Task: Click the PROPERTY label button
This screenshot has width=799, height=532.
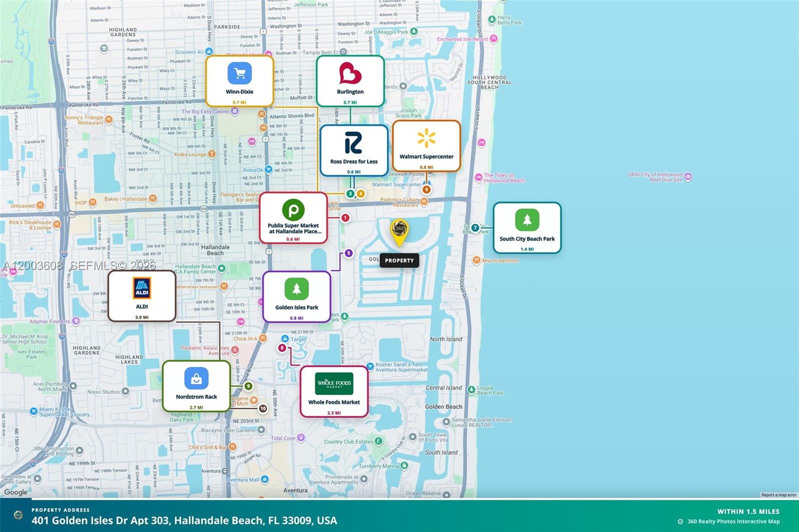Action: 399,261
